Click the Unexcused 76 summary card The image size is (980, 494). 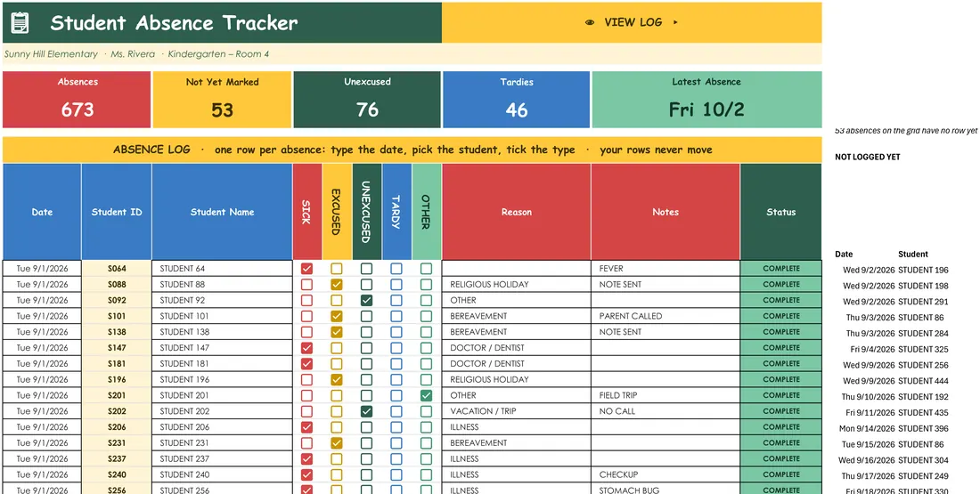pos(367,100)
